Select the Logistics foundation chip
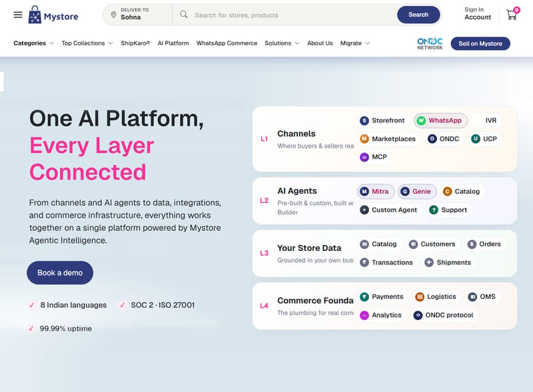The image size is (533, 392). pos(436,297)
